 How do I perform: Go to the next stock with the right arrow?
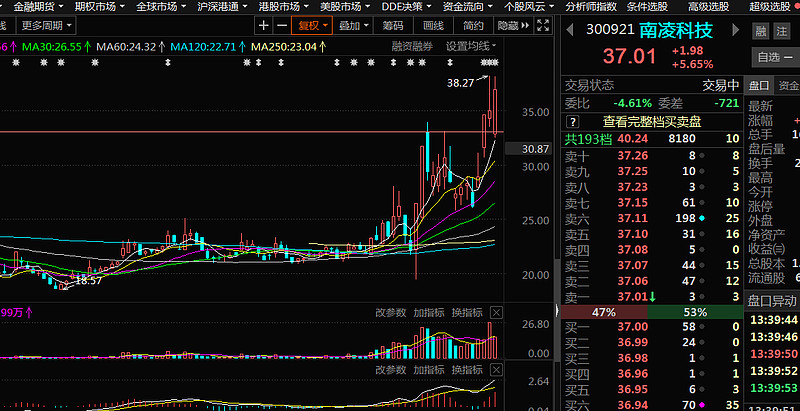tap(735, 30)
